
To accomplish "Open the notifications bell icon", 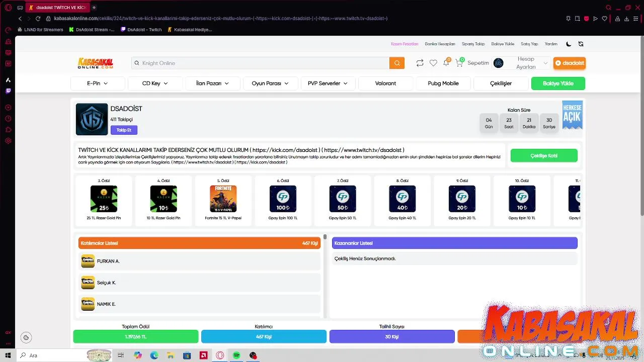I will pyautogui.click(x=446, y=63).
